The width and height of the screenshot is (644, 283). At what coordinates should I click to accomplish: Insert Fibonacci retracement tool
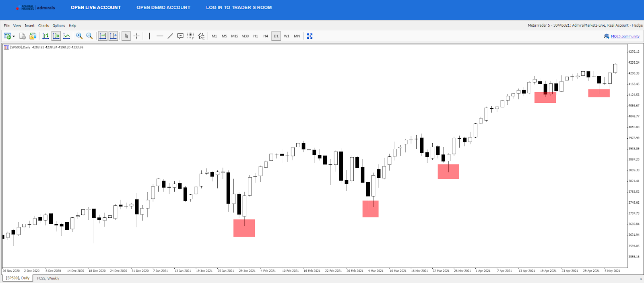coord(191,36)
